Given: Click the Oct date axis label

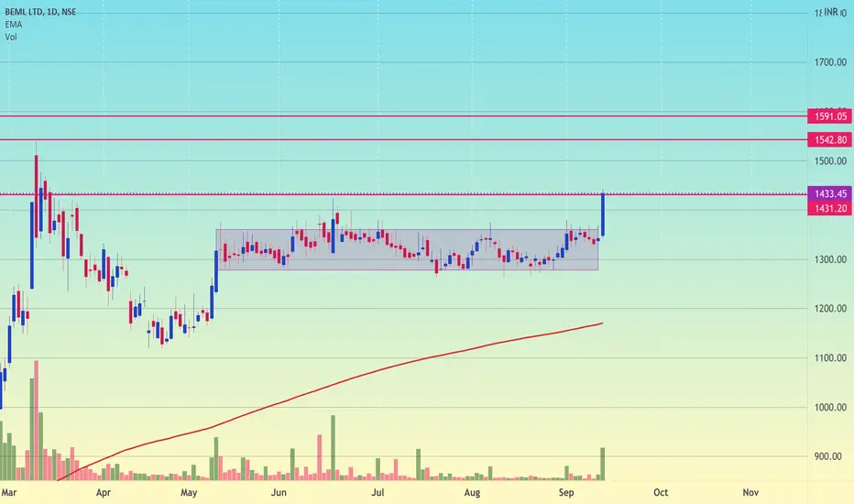Looking at the screenshot, I should (x=661, y=493).
